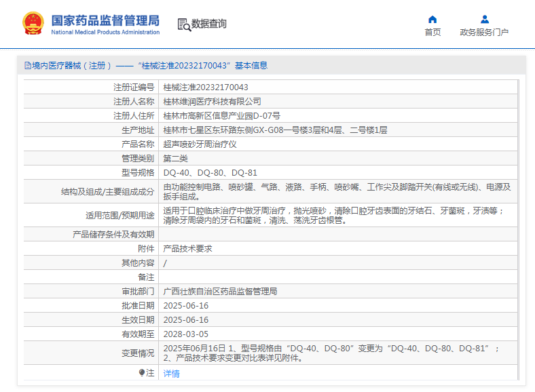Click the 国家药品监督管理局 site title
The height and width of the screenshot is (392, 535).
105,20
